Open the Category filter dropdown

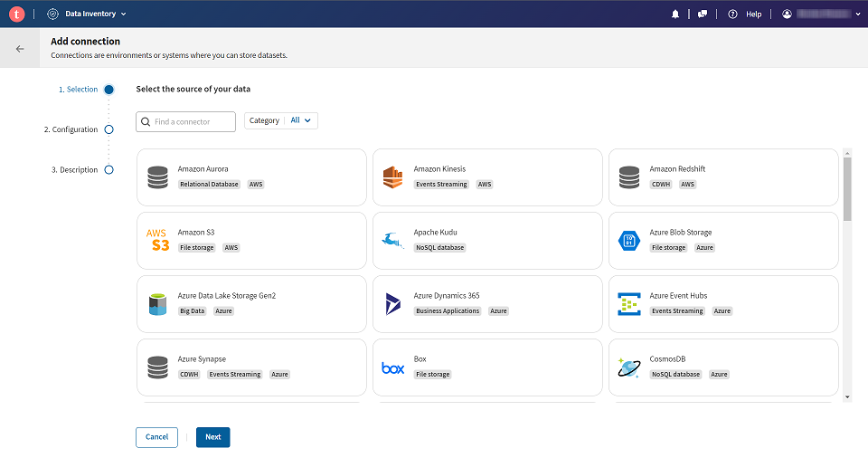pyautogui.click(x=281, y=120)
